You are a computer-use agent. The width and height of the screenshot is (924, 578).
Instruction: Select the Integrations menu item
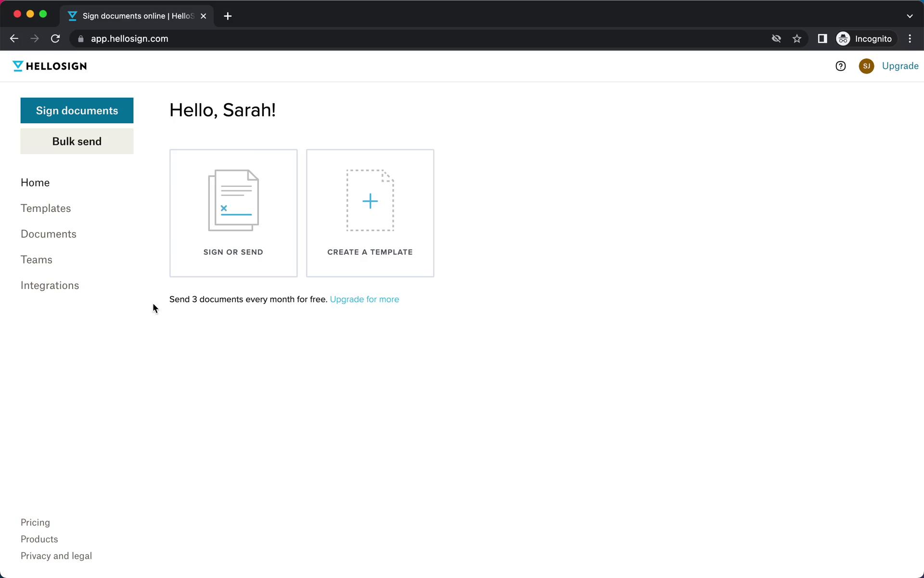pyautogui.click(x=50, y=285)
